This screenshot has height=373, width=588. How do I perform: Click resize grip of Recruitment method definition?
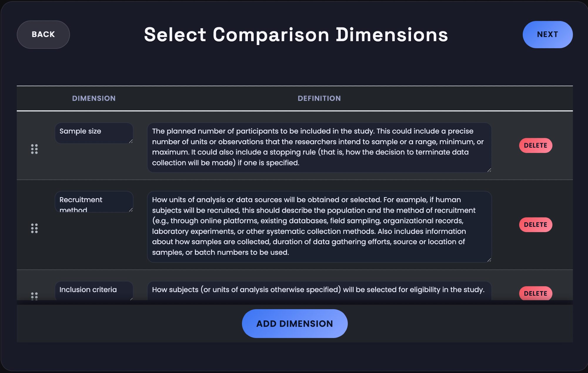(489, 260)
